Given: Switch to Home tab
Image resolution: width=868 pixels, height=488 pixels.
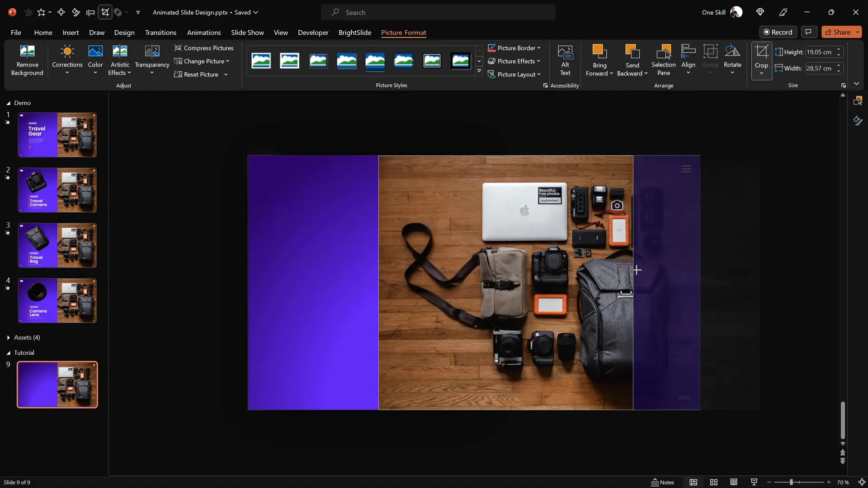Looking at the screenshot, I should [43, 33].
